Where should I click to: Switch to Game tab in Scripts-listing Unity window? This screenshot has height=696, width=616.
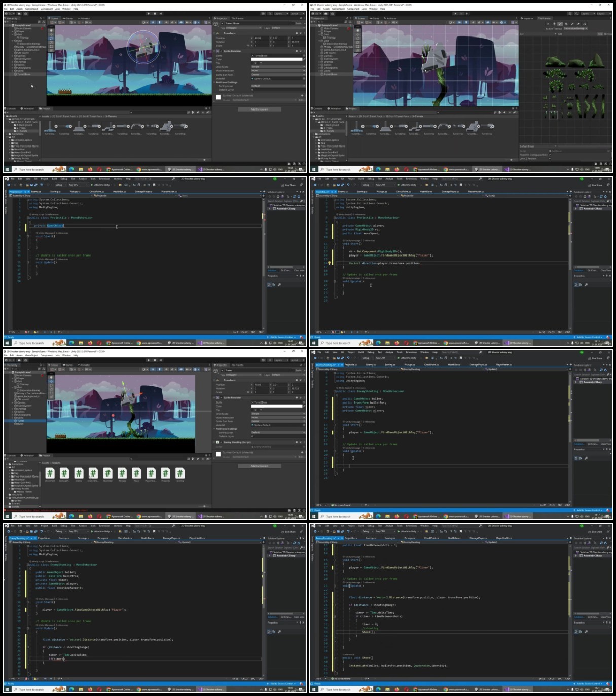tap(68, 365)
